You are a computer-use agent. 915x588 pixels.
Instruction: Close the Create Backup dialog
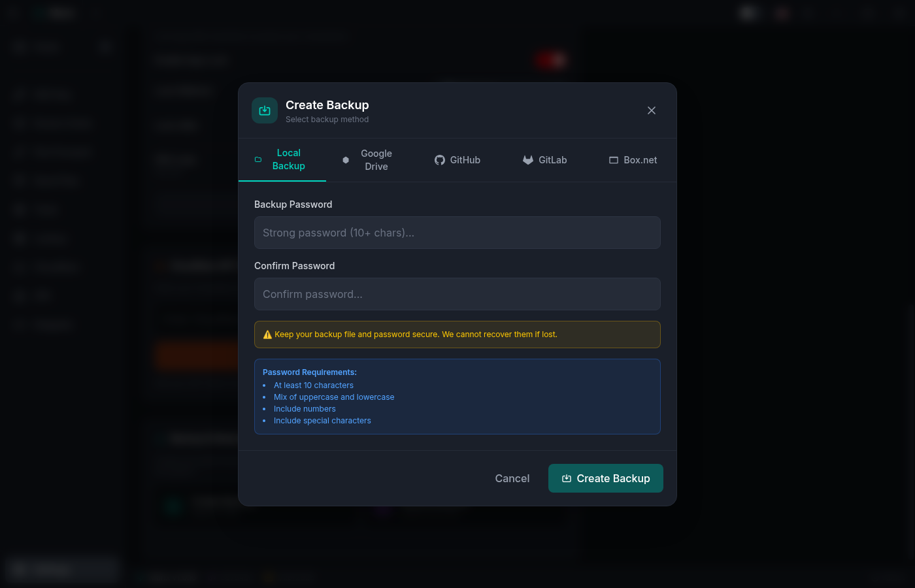pos(651,110)
